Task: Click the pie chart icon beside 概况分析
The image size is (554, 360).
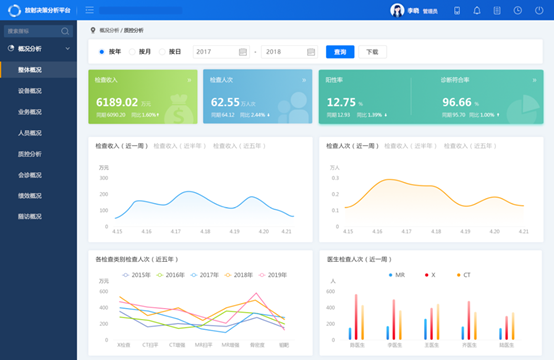Action: (11, 48)
